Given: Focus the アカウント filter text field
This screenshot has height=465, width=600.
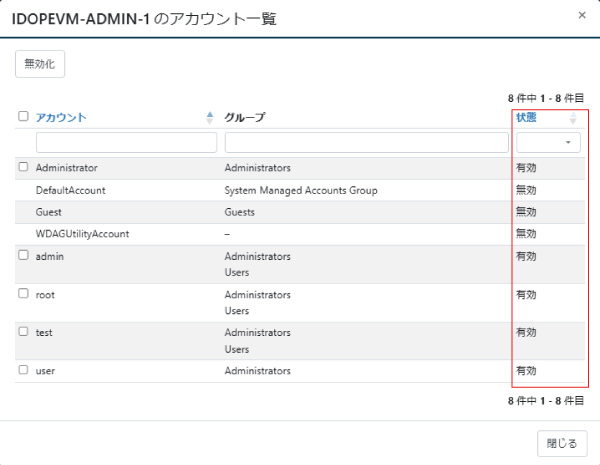Looking at the screenshot, I should [x=126, y=143].
